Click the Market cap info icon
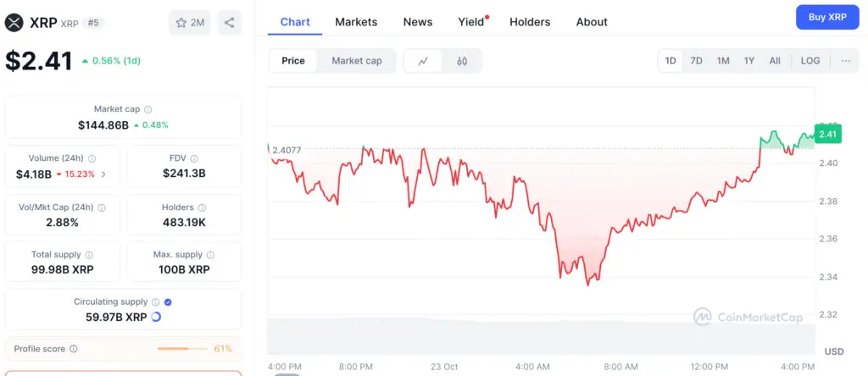 148,109
